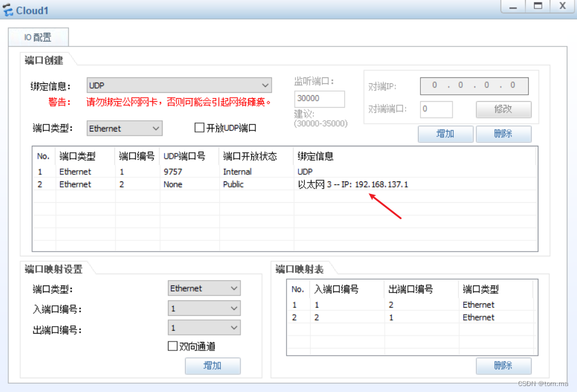
Task: Click the 增加 button in 端口映射设置
Action: pyautogui.click(x=213, y=366)
